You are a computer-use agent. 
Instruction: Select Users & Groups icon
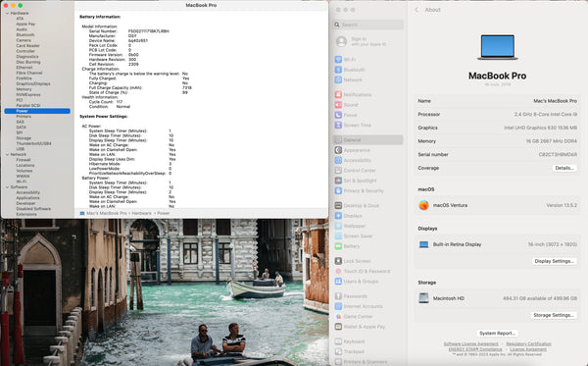(338, 282)
